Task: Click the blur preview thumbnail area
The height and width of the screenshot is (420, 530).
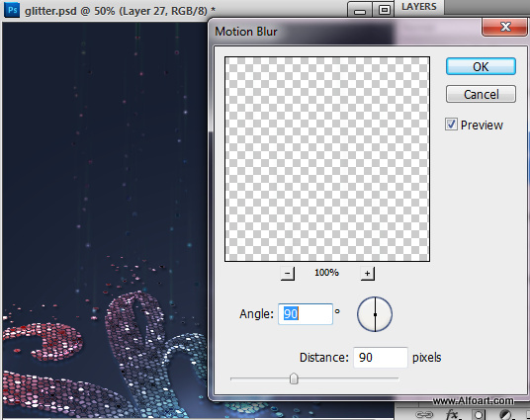Action: [x=327, y=159]
